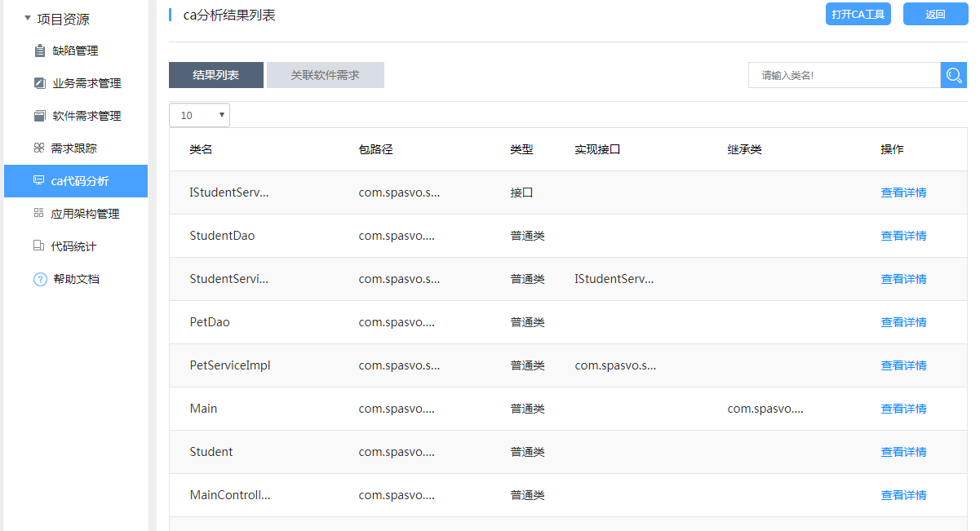The width and height of the screenshot is (980, 531).
Task: Open 查看详情 for the Main class
Action: coord(903,409)
